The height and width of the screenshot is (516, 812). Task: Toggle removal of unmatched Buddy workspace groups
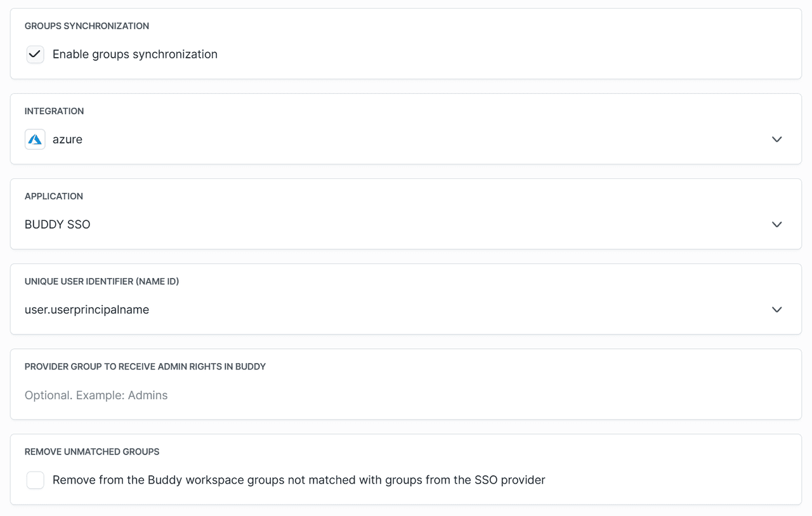(35, 480)
